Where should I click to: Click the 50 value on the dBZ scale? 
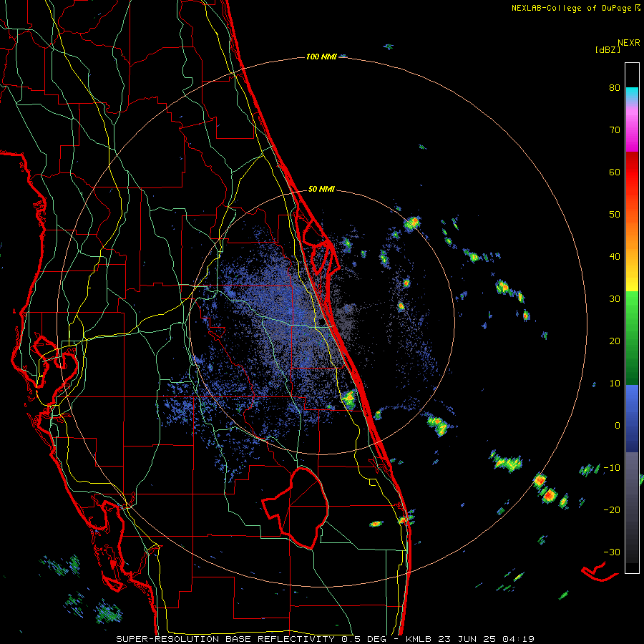click(x=615, y=215)
